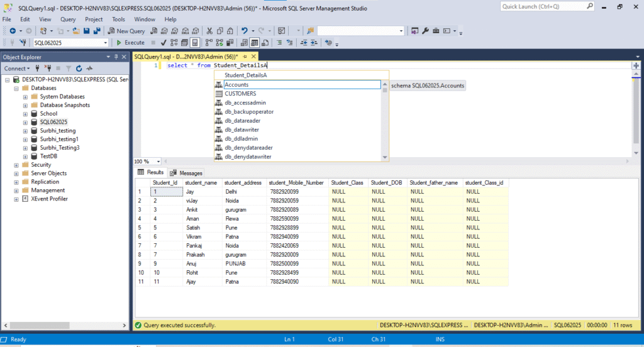Click the Cut scissors icon
Screen dimensions: 644x347
(209, 31)
